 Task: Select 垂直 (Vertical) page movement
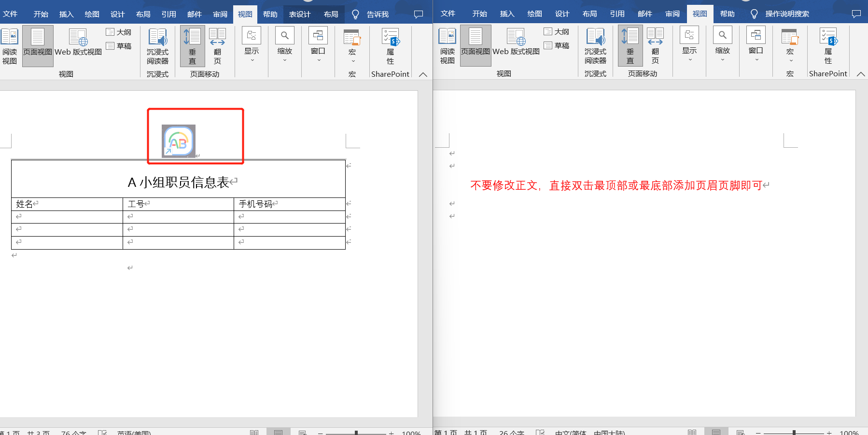tap(192, 46)
